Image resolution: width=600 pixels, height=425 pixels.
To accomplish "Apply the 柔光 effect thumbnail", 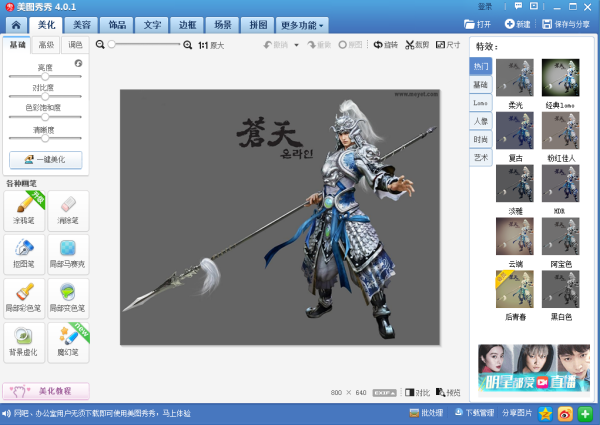I will 515,78.
